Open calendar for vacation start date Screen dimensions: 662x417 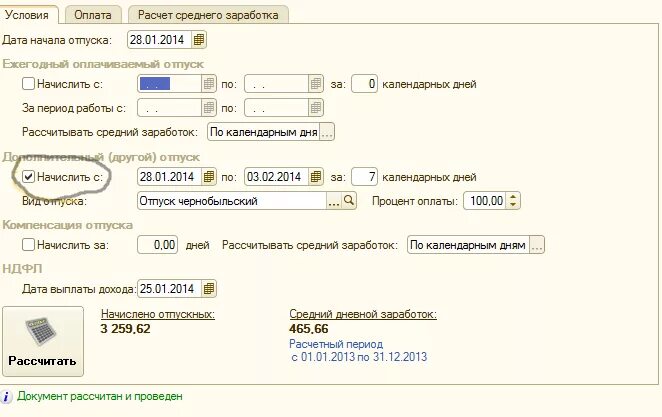click(198, 40)
